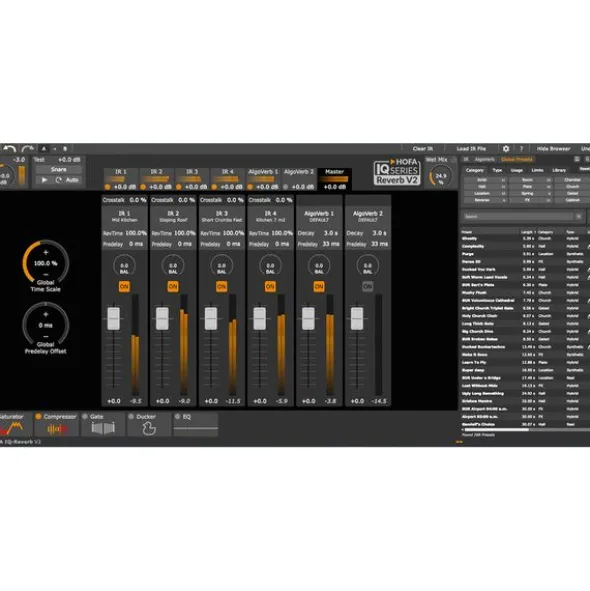Click the Auto test button
This screenshot has height=591, width=590.
click(72, 180)
